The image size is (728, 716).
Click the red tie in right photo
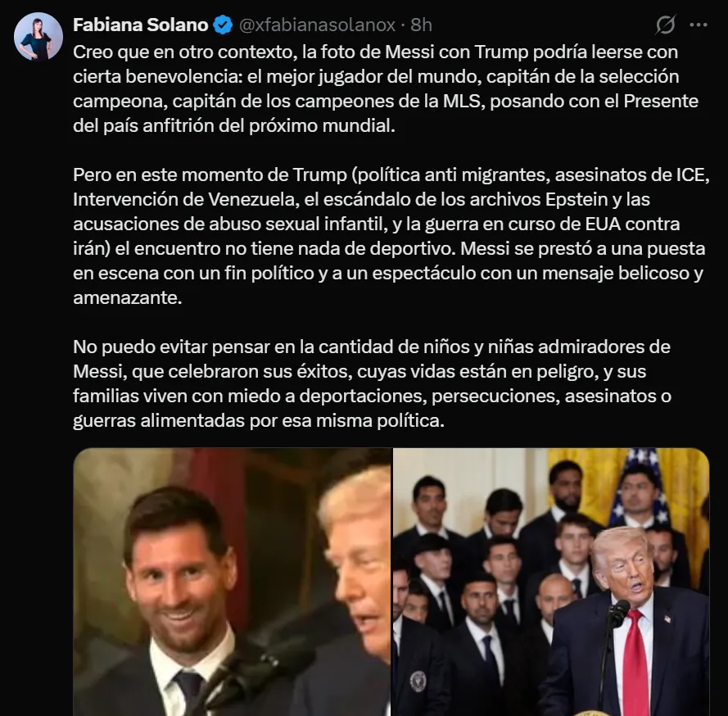point(635,663)
